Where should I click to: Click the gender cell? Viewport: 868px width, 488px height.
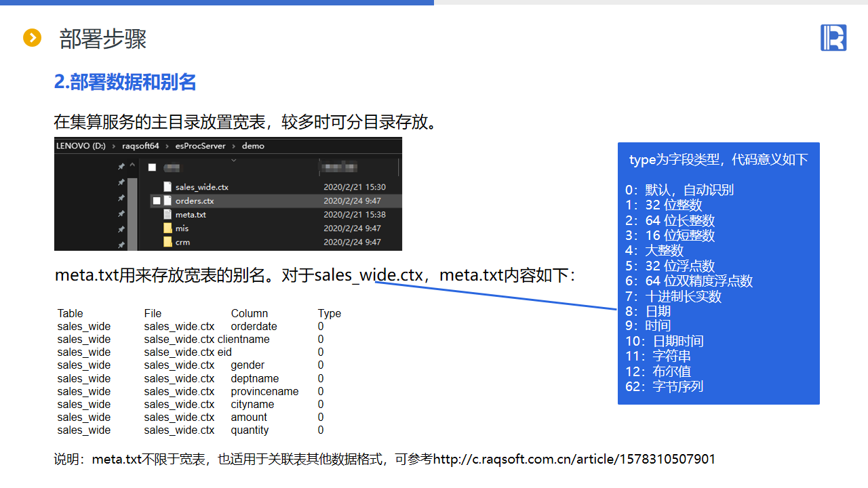248,365
